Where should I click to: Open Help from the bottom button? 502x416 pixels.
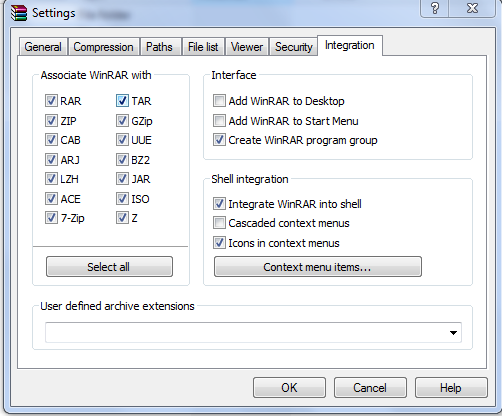point(451,388)
